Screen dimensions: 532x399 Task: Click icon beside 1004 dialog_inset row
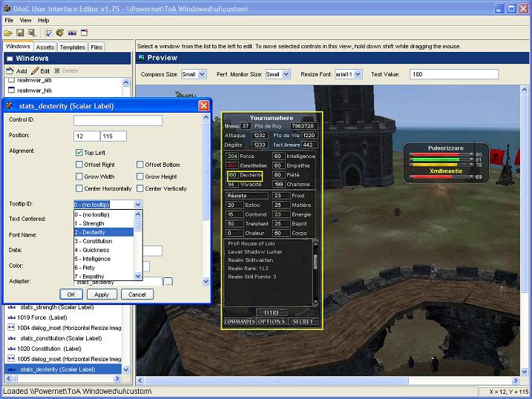coord(11,328)
